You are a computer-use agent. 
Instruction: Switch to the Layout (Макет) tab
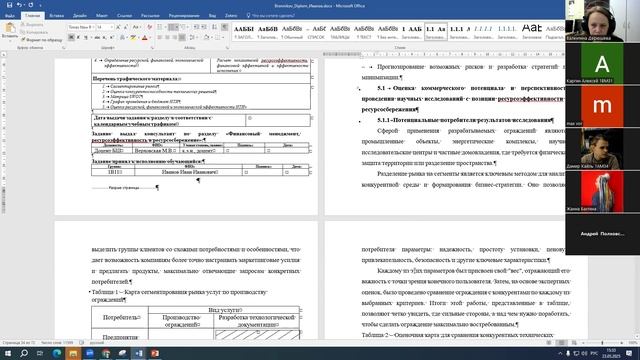(x=102, y=16)
